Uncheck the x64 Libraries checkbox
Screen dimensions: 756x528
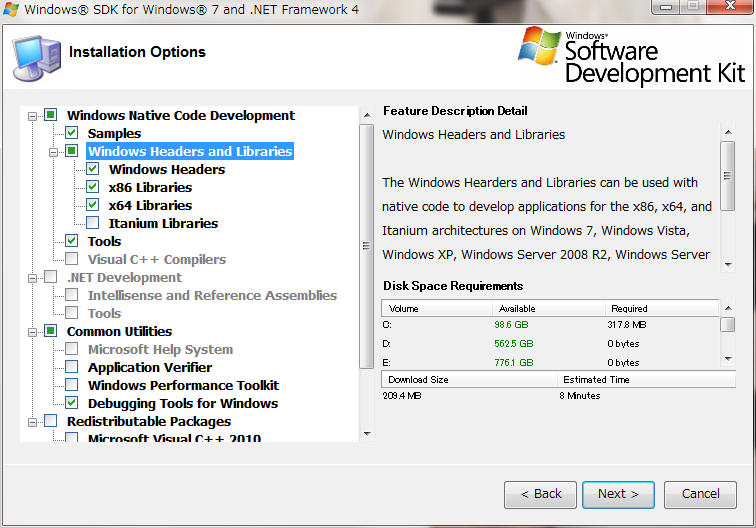[x=93, y=205]
